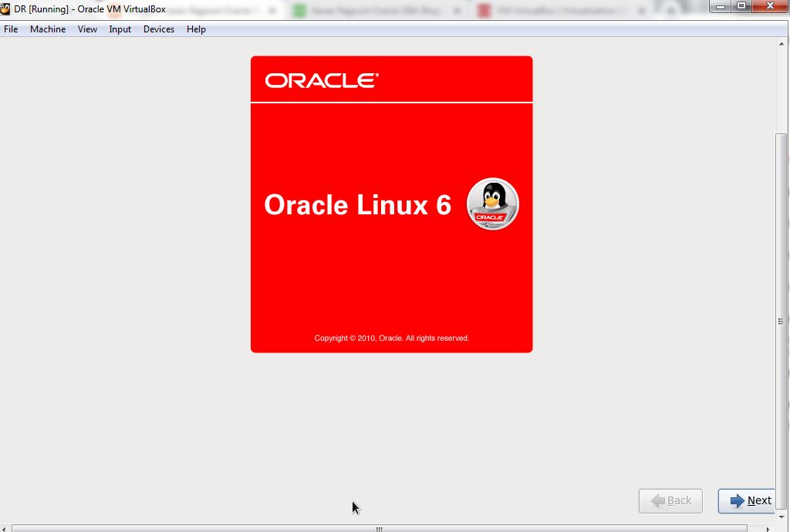This screenshot has height=532, width=790.
Task: Open the File menu
Action: 11,29
